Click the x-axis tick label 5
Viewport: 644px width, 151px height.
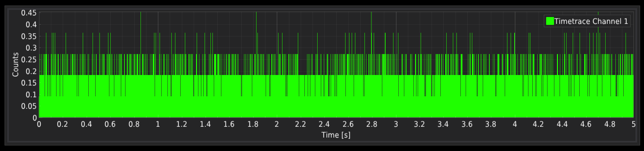633,124
